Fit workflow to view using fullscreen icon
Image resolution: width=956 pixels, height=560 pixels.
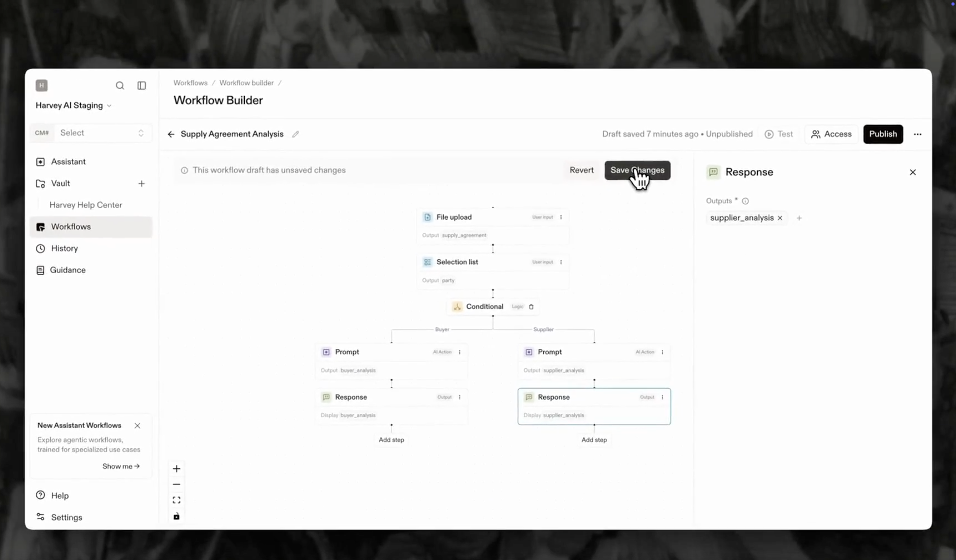(x=176, y=500)
